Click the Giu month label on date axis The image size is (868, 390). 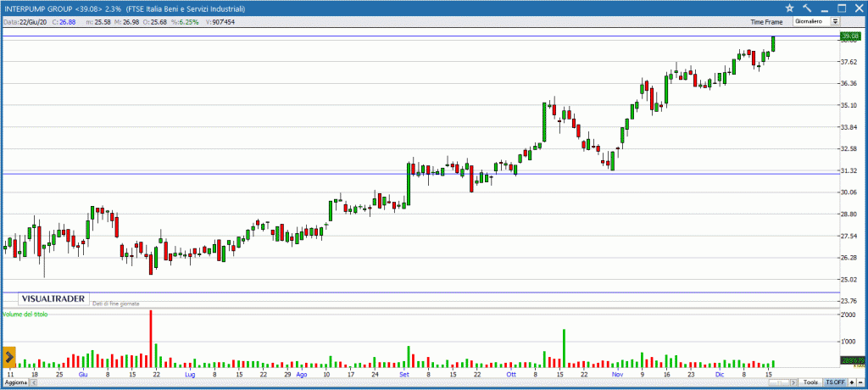coord(82,375)
